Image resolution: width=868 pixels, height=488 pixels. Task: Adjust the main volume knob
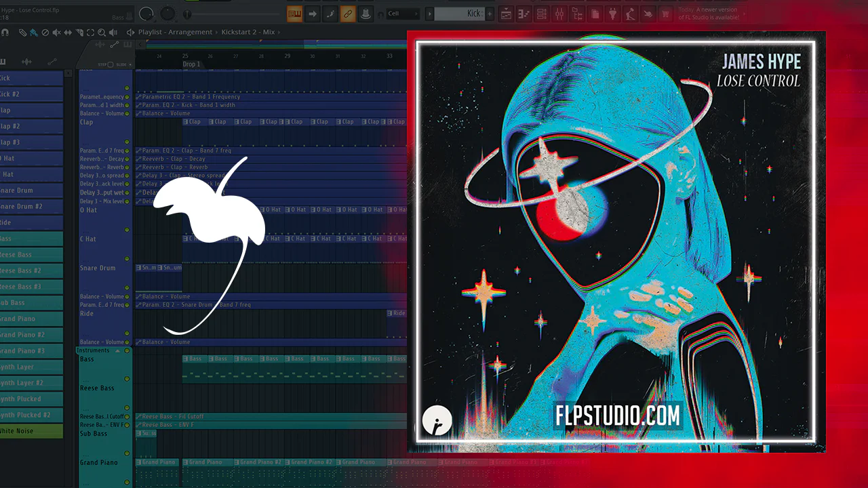tap(146, 14)
